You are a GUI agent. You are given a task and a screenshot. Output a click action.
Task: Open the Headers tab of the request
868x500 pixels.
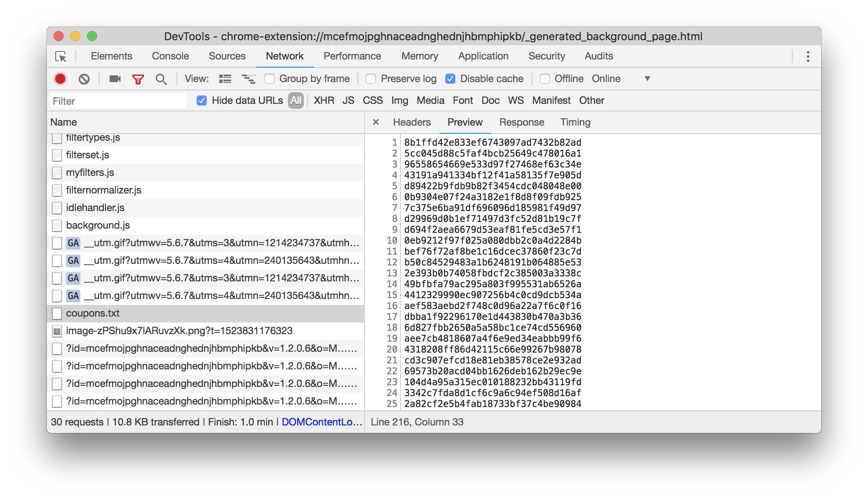point(411,122)
